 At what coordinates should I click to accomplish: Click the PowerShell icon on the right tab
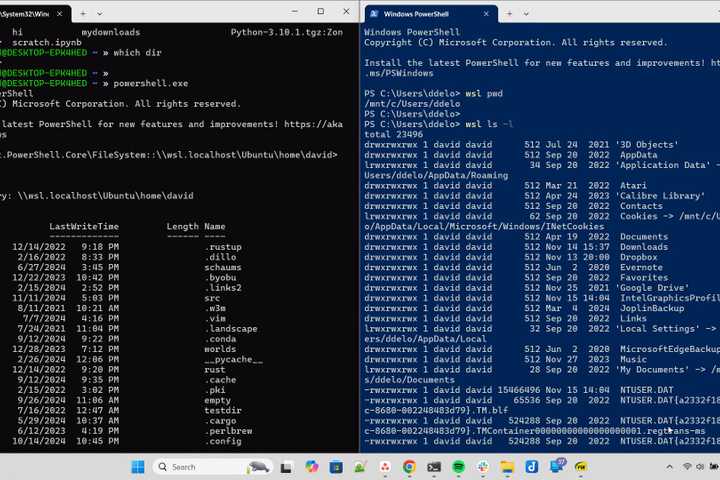click(374, 14)
